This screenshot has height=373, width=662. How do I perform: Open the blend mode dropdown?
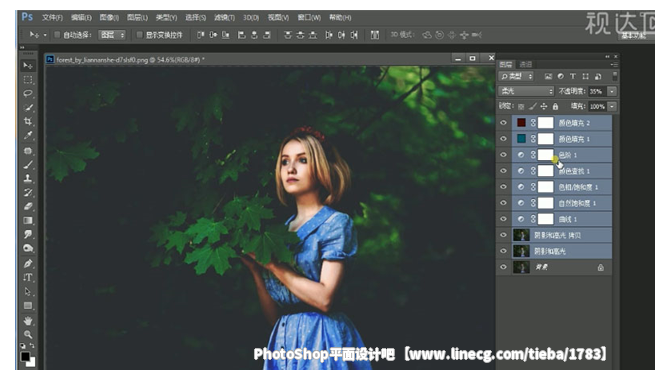[x=526, y=91]
